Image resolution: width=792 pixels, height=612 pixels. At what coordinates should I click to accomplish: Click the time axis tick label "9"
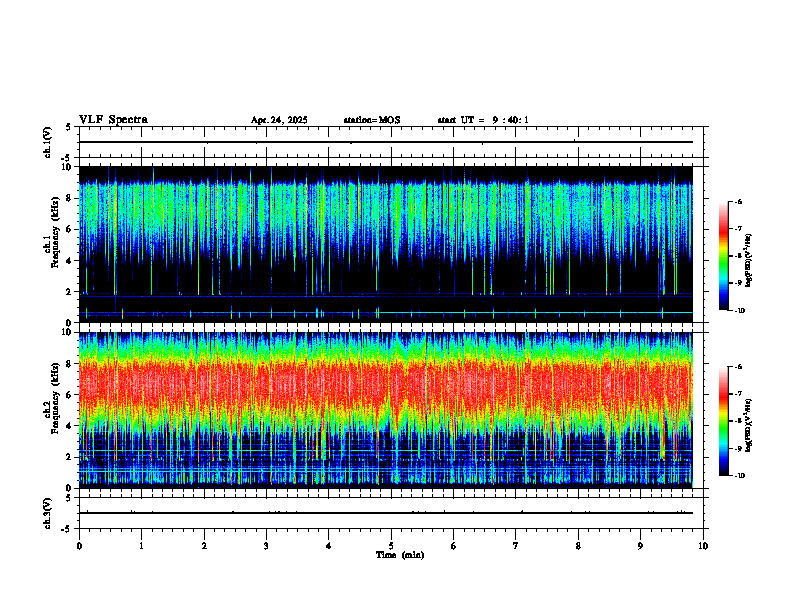tap(640, 546)
